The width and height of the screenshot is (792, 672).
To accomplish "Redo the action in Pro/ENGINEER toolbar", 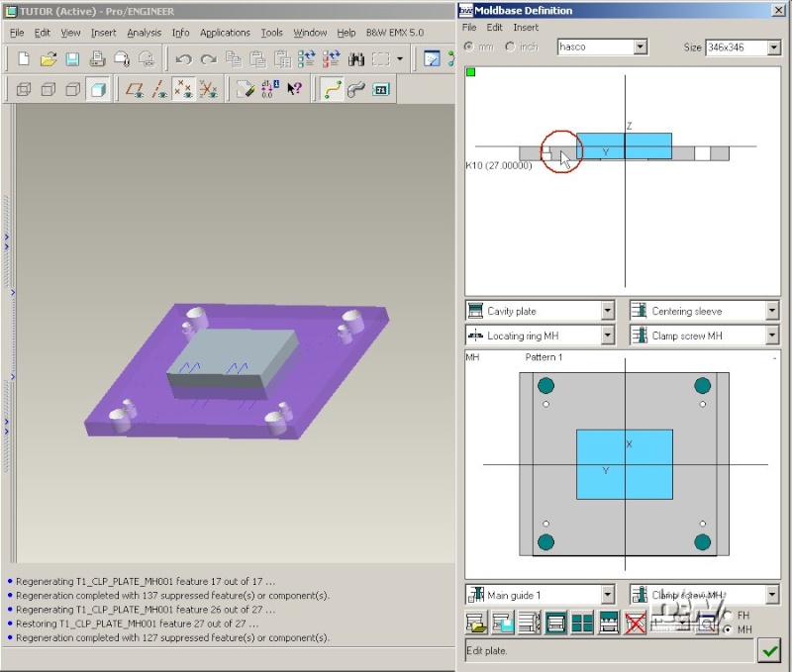I will [208, 59].
